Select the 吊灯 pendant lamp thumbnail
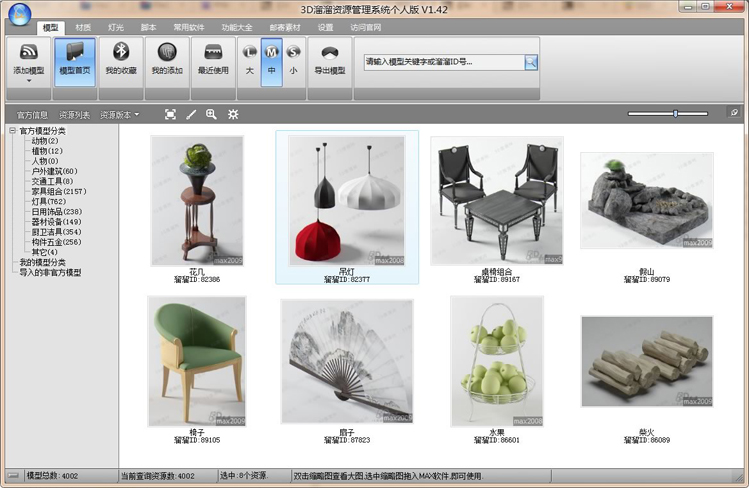The width and height of the screenshot is (749, 488). click(x=347, y=201)
